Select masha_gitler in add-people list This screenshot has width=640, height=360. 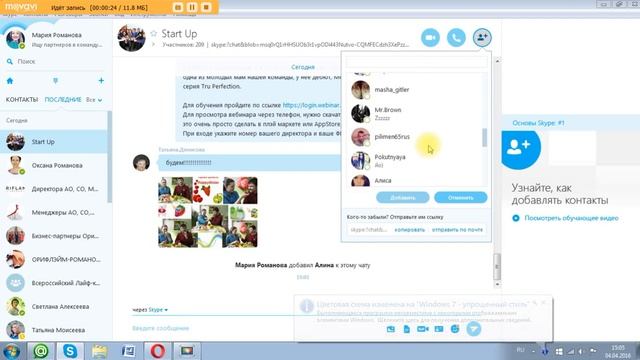pyautogui.click(x=414, y=90)
